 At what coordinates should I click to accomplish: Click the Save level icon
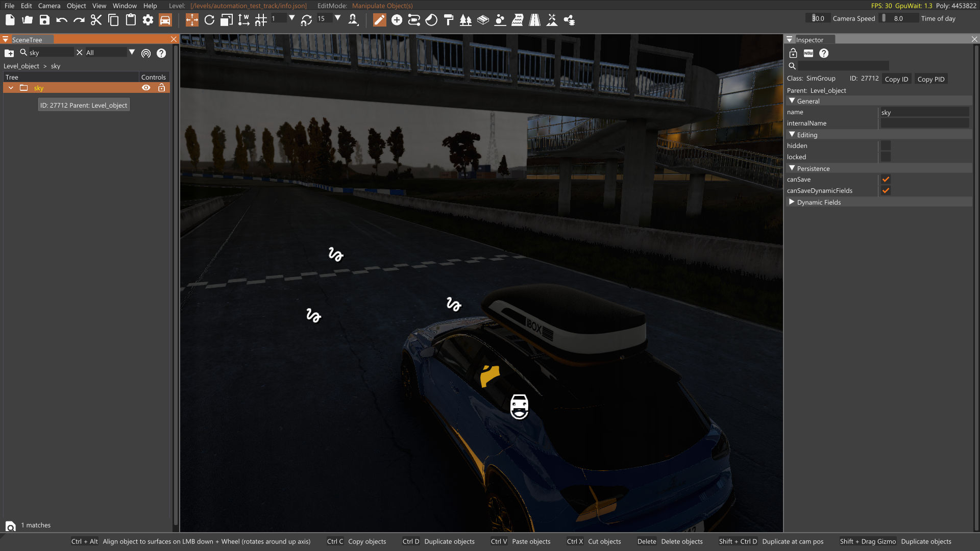point(44,20)
